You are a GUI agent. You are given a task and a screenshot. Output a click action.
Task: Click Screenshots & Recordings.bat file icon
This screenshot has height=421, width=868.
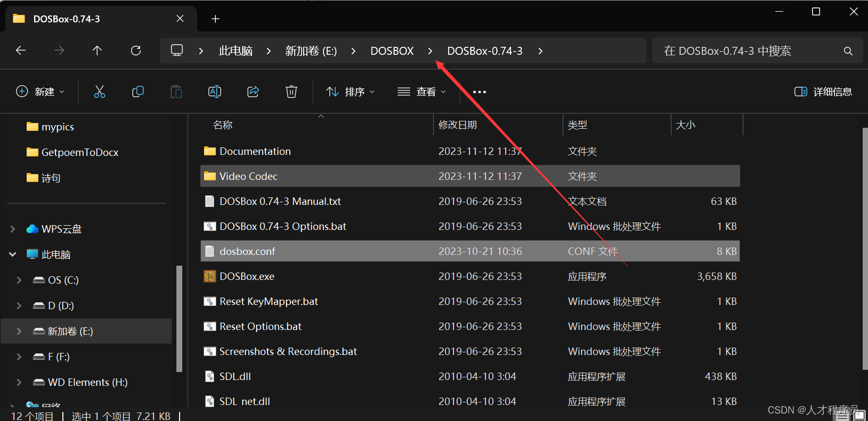pos(210,351)
